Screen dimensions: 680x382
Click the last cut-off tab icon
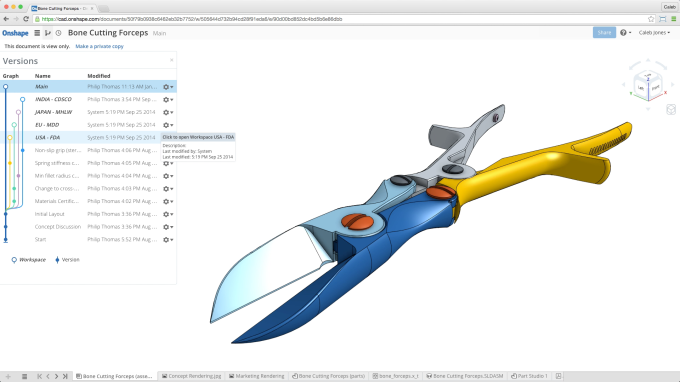tap(559, 376)
